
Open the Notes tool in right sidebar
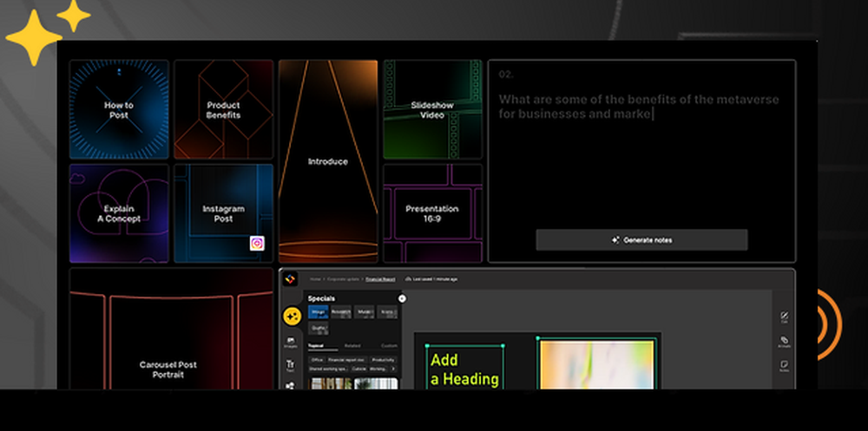[x=784, y=366]
